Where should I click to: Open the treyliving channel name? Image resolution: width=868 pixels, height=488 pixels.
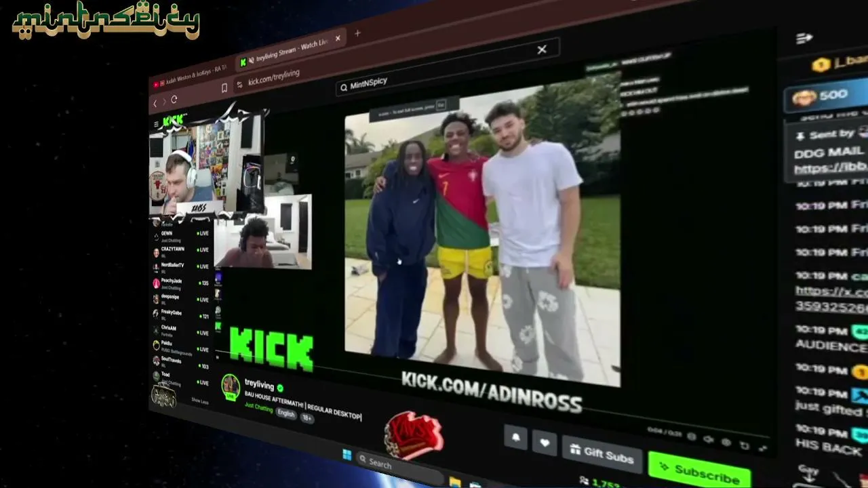coord(259,384)
